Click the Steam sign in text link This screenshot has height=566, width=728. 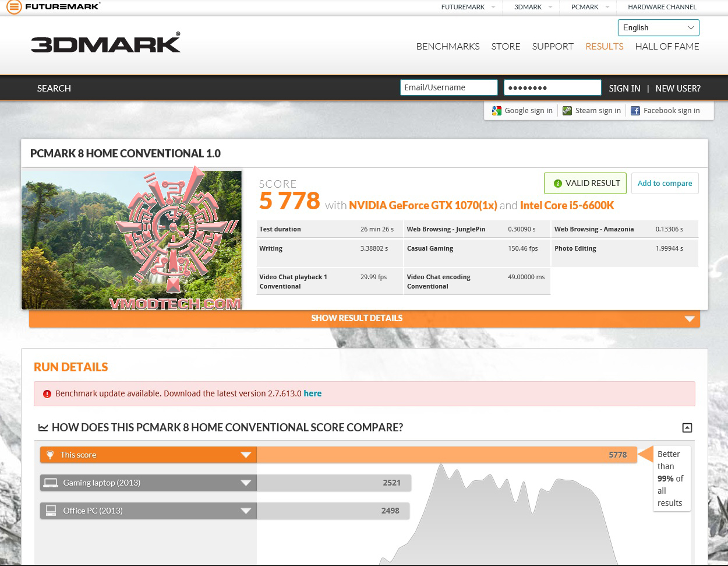coord(598,111)
